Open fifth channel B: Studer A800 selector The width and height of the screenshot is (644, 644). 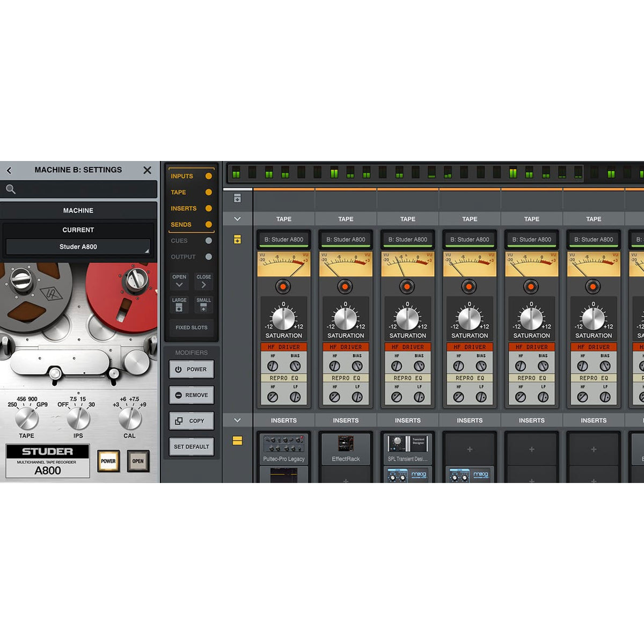(532, 240)
